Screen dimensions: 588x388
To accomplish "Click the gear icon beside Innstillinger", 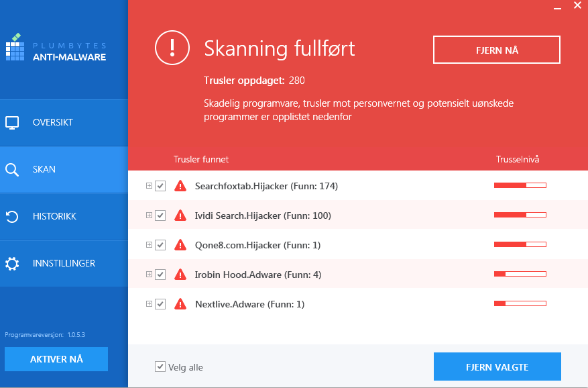I will 12,264.
